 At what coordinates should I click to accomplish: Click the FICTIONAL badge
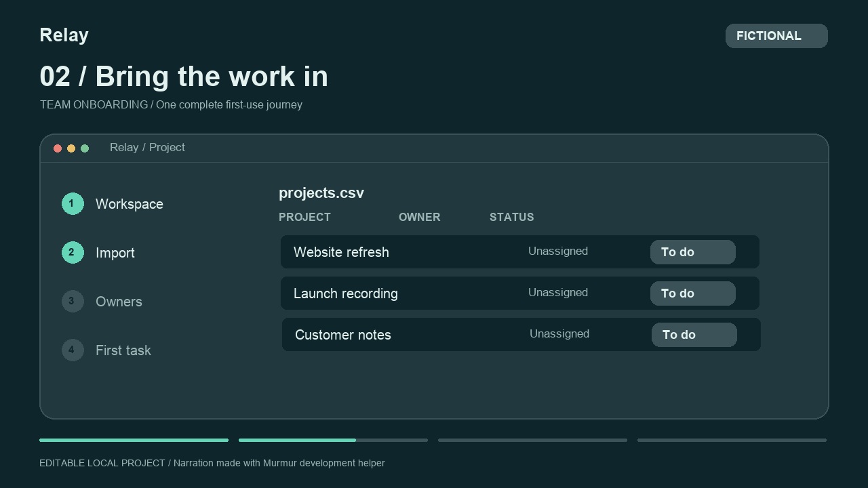[776, 36]
